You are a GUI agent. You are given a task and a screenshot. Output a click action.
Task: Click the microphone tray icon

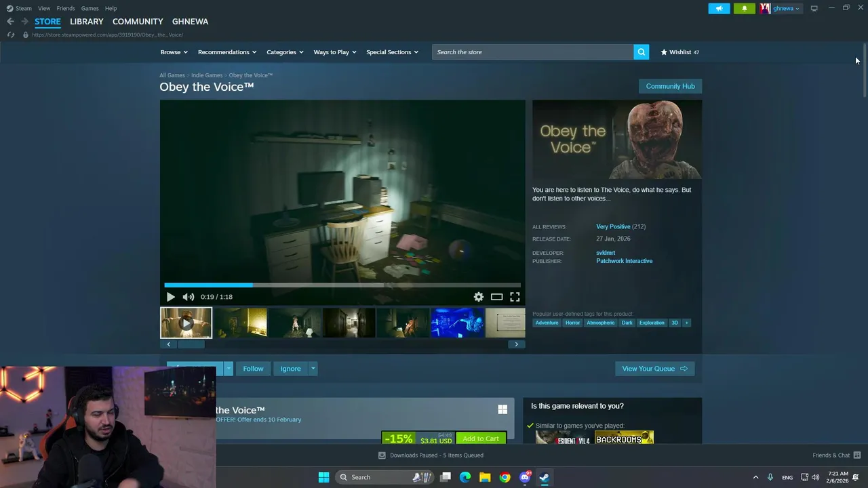770,477
